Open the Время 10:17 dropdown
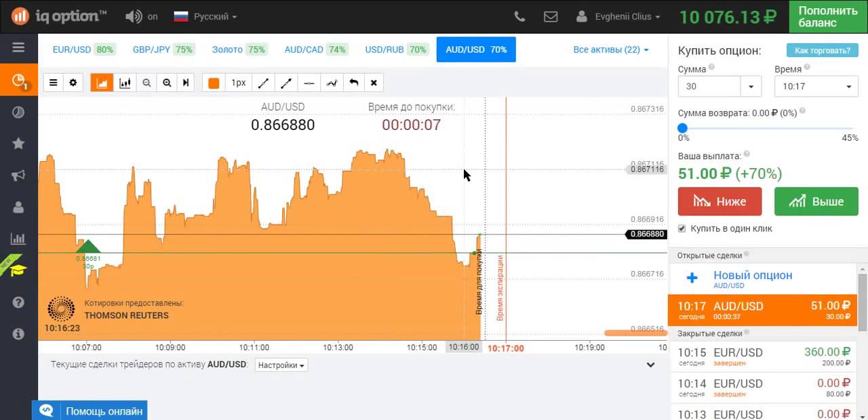 tap(816, 87)
